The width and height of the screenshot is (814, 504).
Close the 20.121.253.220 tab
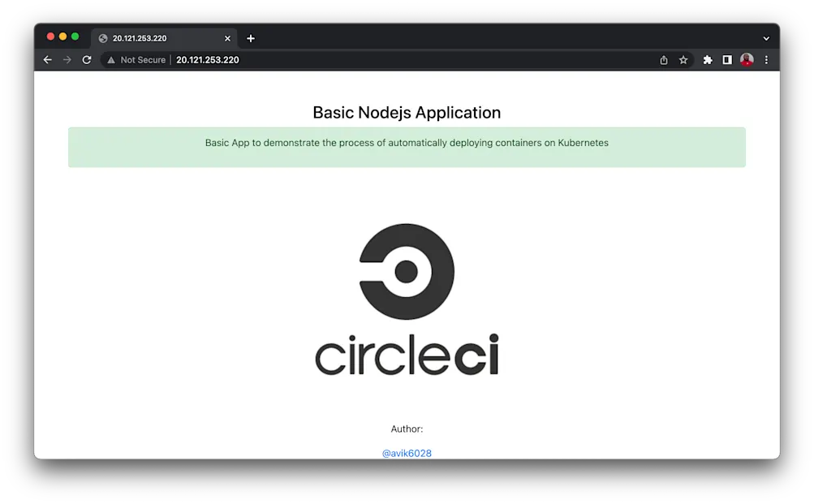[x=227, y=37]
